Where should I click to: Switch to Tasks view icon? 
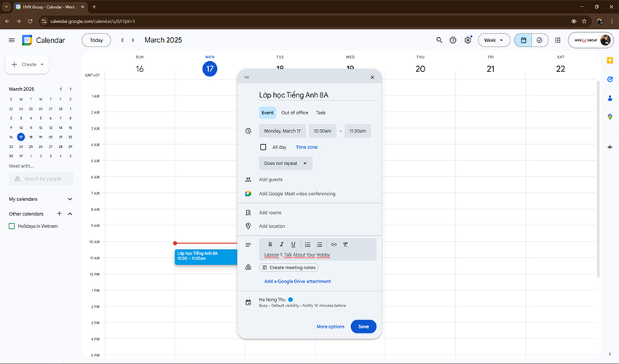540,40
